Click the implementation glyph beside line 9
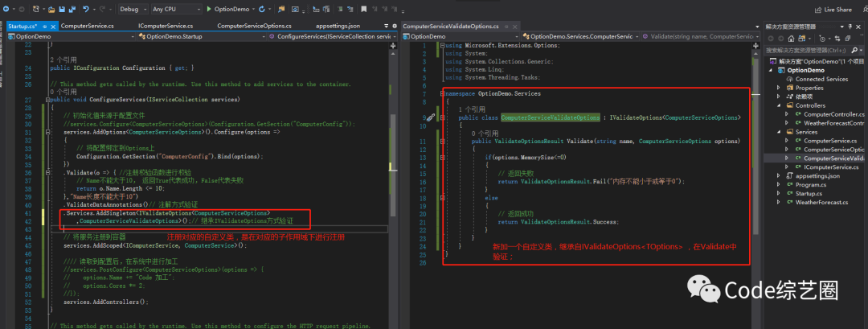 (432, 117)
